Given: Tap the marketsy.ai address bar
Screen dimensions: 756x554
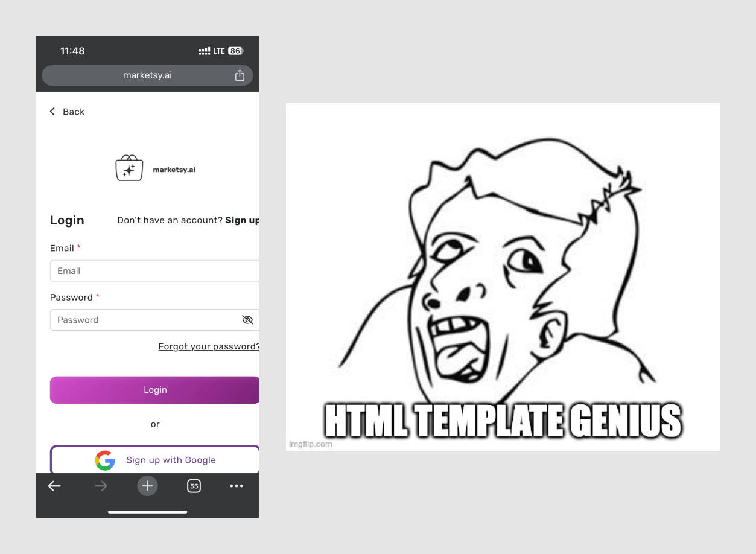Looking at the screenshot, I should point(147,75).
